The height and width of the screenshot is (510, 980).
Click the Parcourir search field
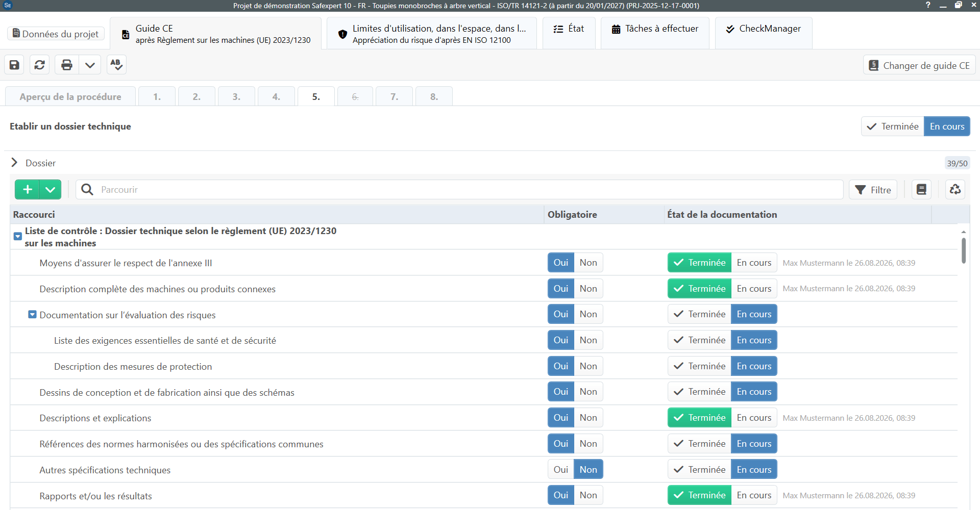[459, 190]
